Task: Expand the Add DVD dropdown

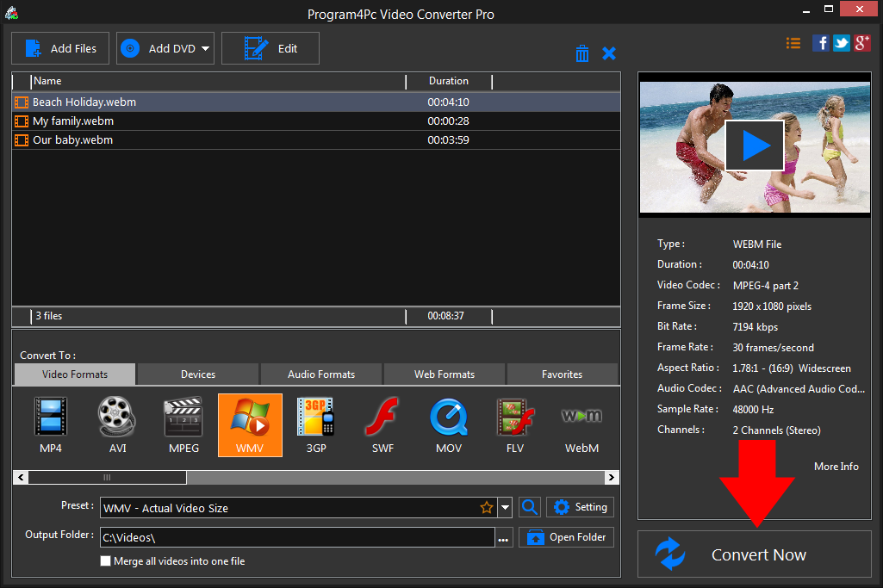Action: point(203,48)
